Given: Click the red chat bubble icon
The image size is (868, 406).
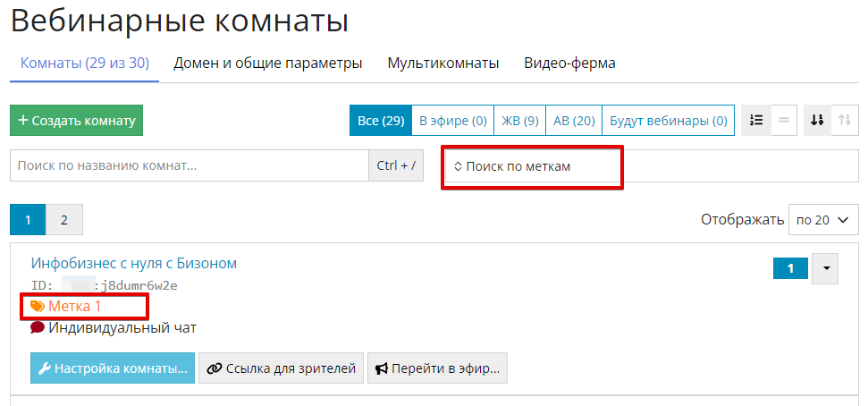Looking at the screenshot, I should [x=38, y=327].
